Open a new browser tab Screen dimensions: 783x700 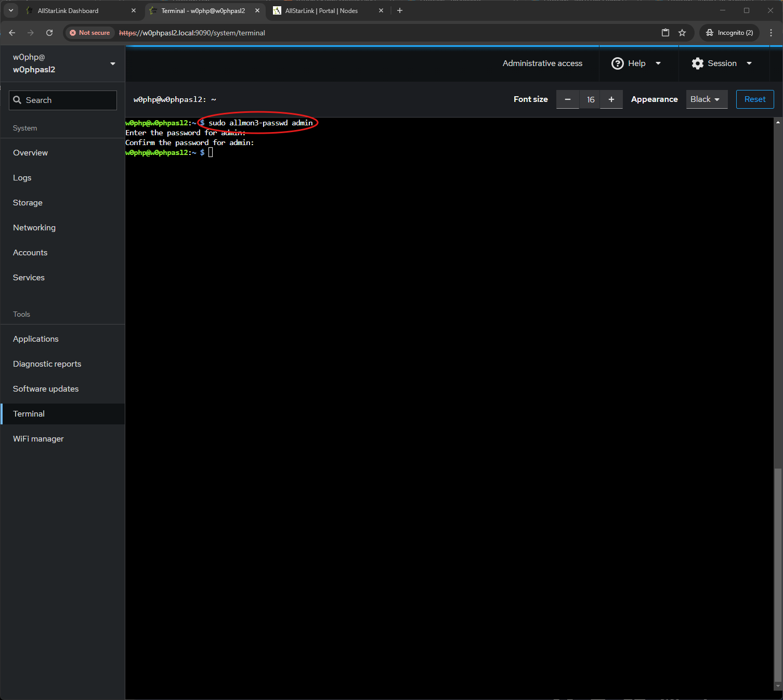pyautogui.click(x=400, y=10)
